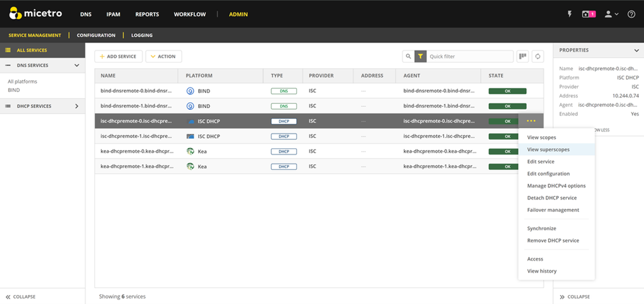
Task: Click the Add Service button
Action: [x=118, y=56]
